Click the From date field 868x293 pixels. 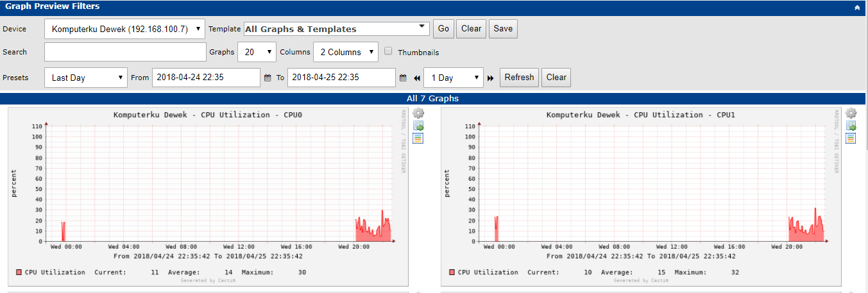click(206, 78)
